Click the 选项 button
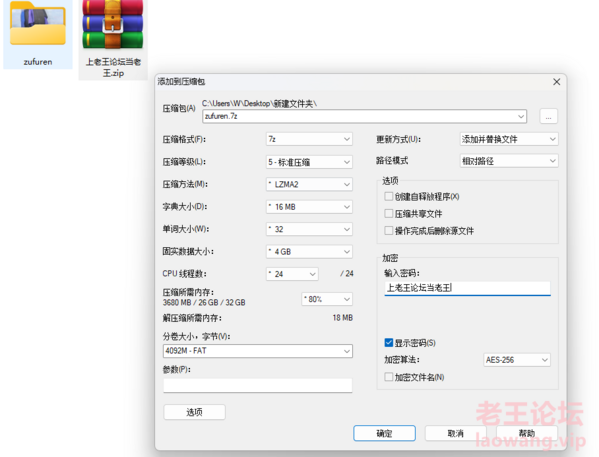This screenshot has height=457, width=599. [194, 412]
